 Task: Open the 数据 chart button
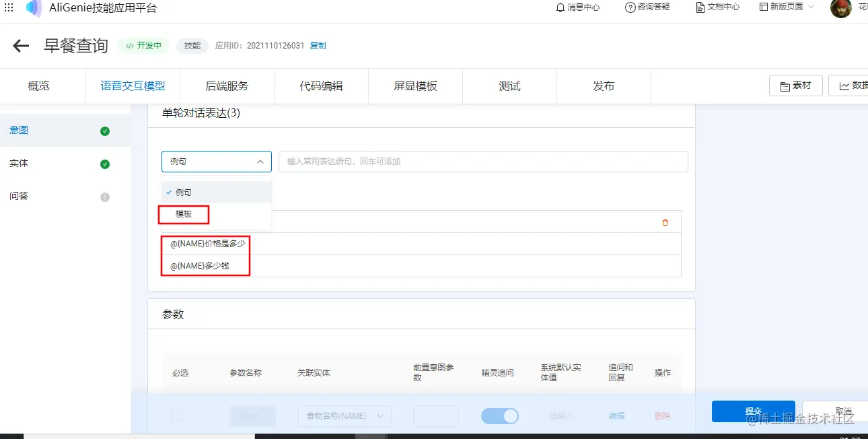click(848, 86)
